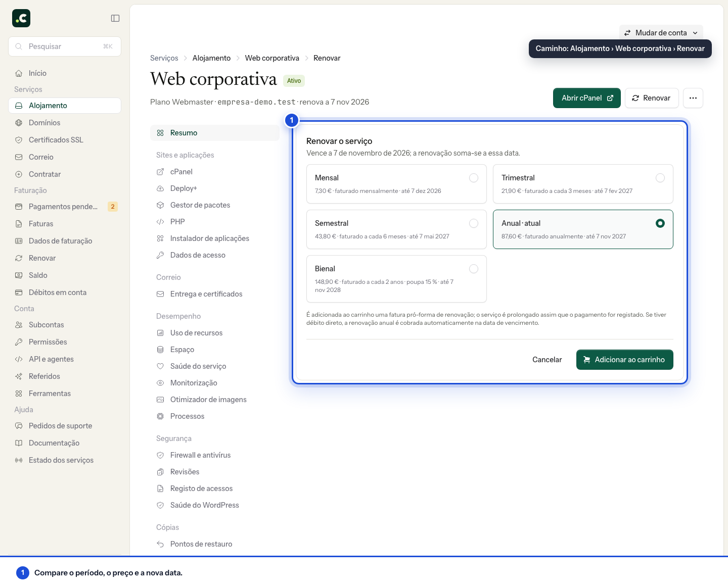
Task: Click the key icon beside Permissões
Action: (19, 342)
